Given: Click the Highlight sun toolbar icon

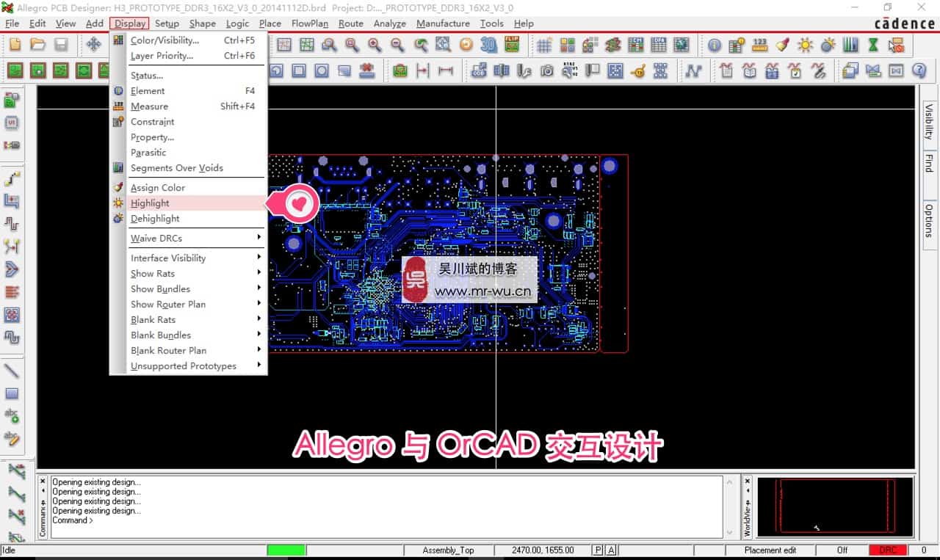Looking at the screenshot, I should 806,45.
